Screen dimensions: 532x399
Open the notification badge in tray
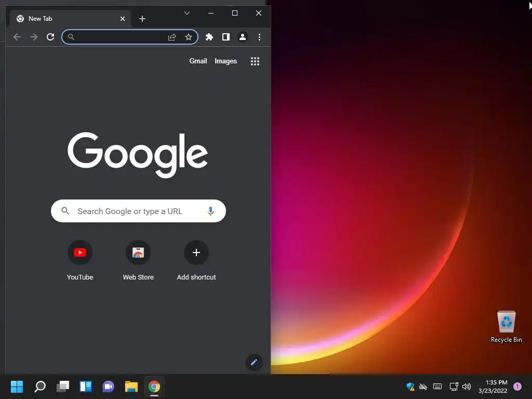coord(517,387)
